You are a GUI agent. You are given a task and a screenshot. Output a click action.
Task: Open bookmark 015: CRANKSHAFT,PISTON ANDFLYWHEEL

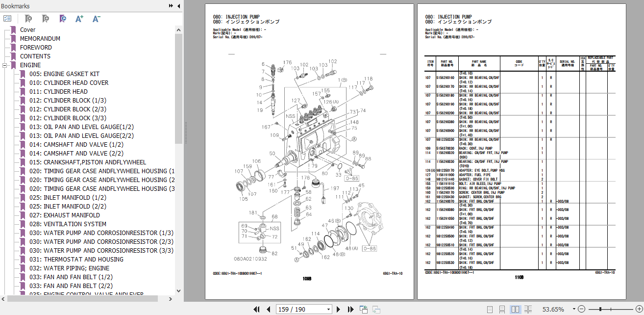point(88,162)
